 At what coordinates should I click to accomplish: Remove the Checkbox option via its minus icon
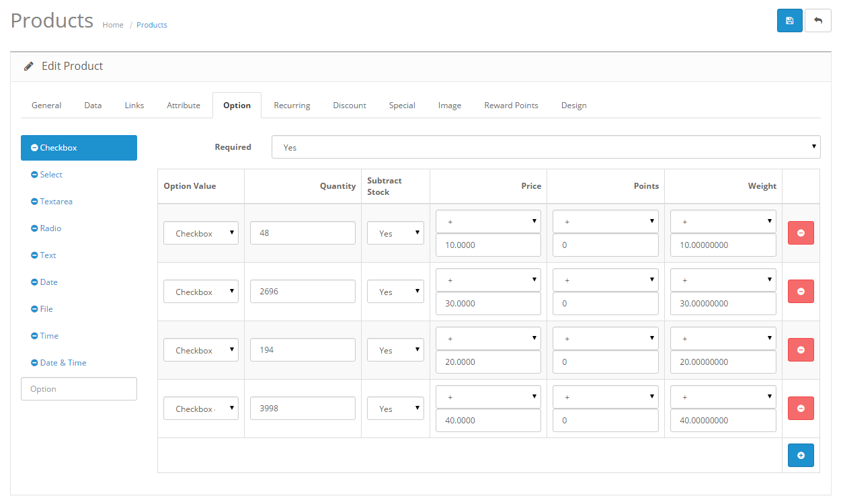[x=35, y=147]
